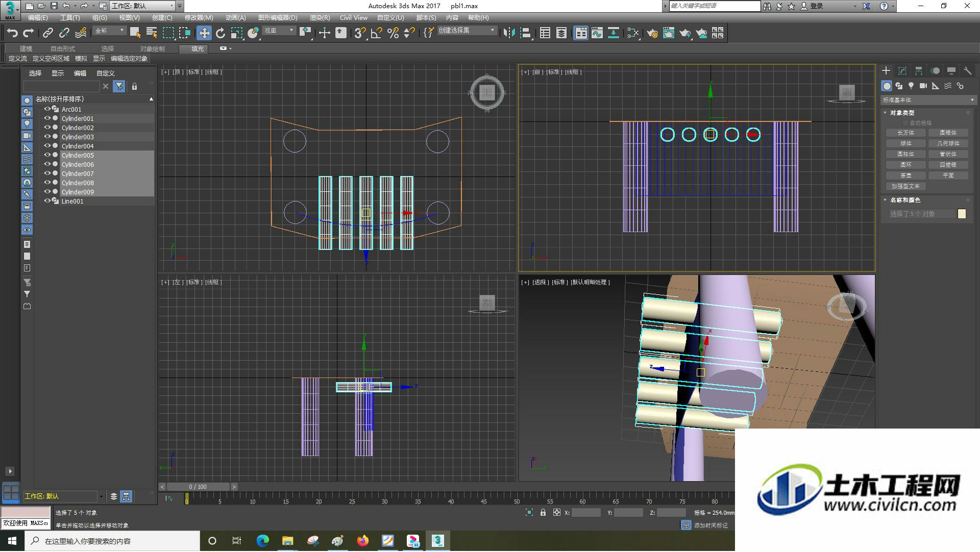Open the 编辑(E) menu

click(x=38, y=17)
